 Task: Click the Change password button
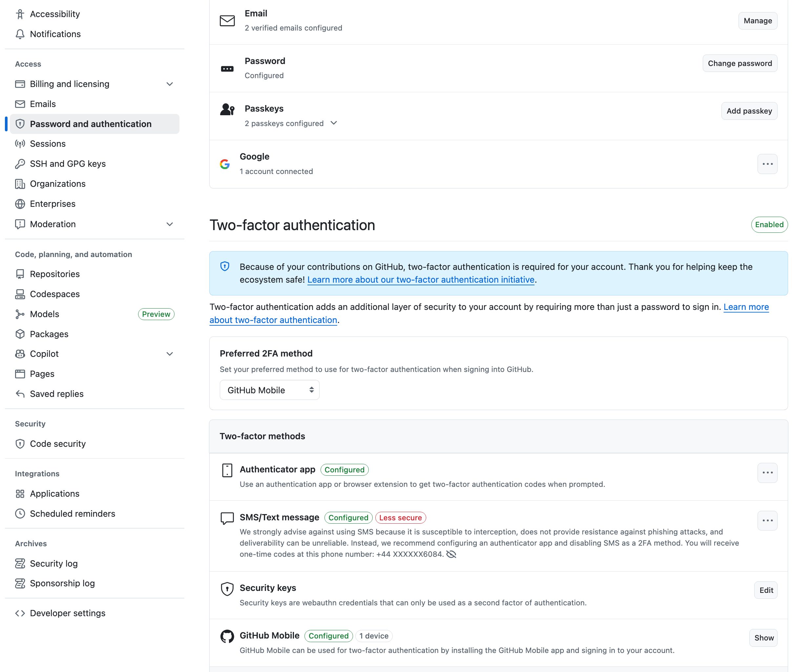pyautogui.click(x=740, y=63)
